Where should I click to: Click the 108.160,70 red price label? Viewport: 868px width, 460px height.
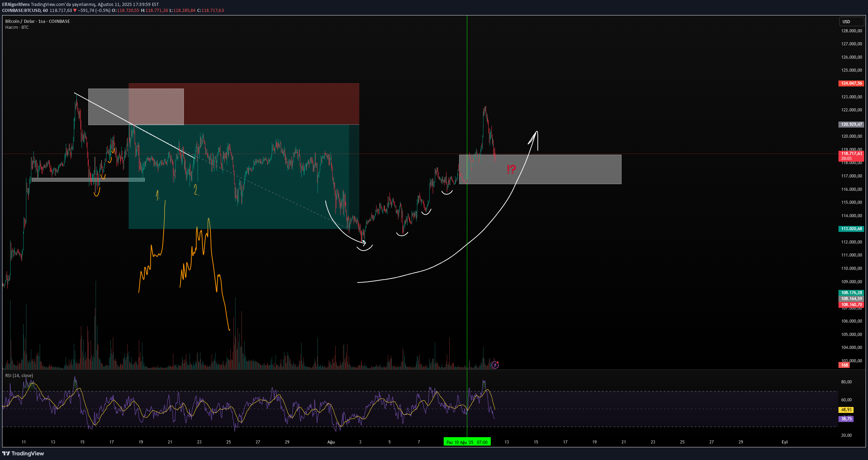[851, 305]
